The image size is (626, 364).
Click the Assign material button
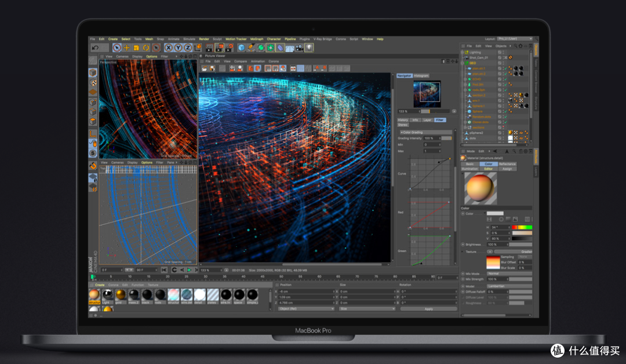[507, 169]
